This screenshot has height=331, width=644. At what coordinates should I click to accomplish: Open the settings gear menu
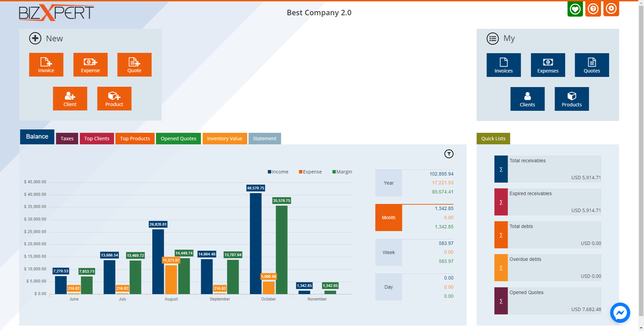611,8
